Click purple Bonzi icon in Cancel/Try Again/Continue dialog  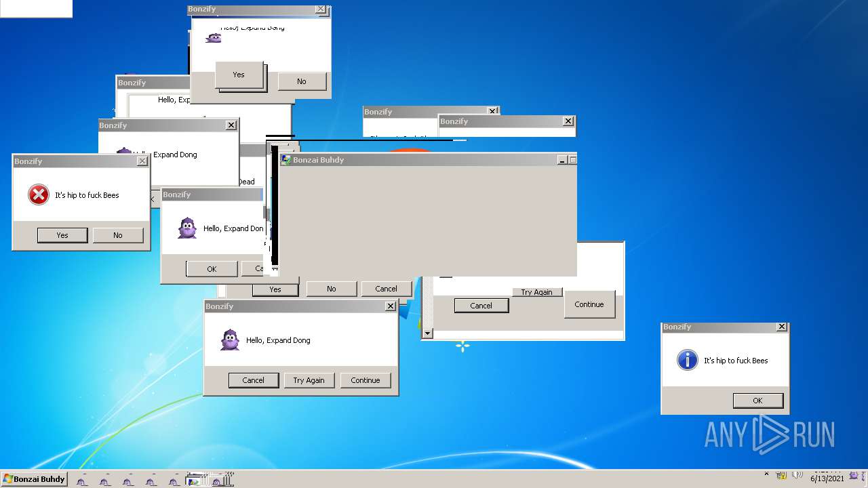[x=231, y=340]
